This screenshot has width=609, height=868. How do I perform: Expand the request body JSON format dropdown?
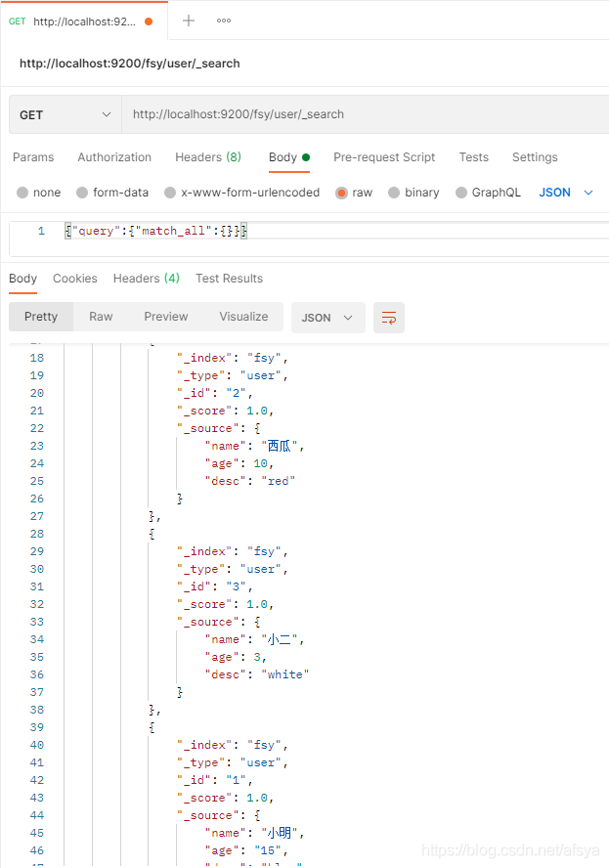[567, 193]
